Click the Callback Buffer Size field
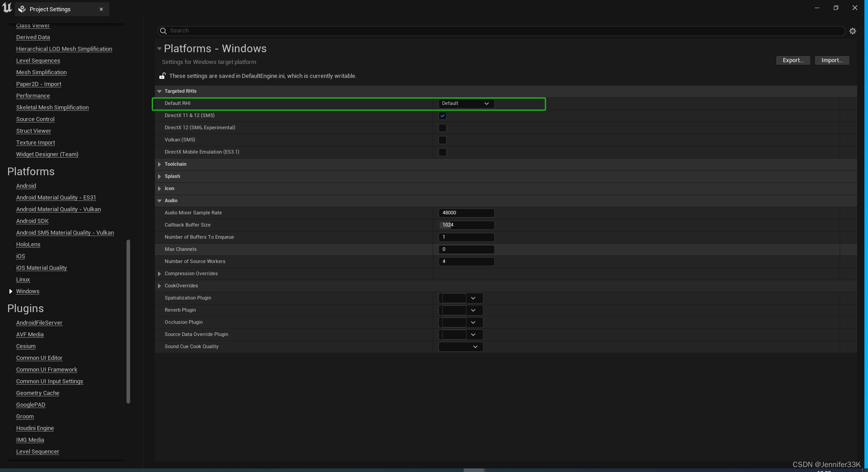Viewport: 868px width, 472px height. click(466, 225)
